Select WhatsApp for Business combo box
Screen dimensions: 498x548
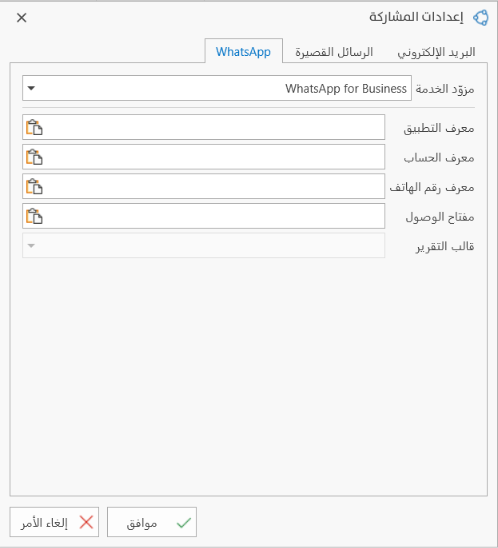pos(217,88)
